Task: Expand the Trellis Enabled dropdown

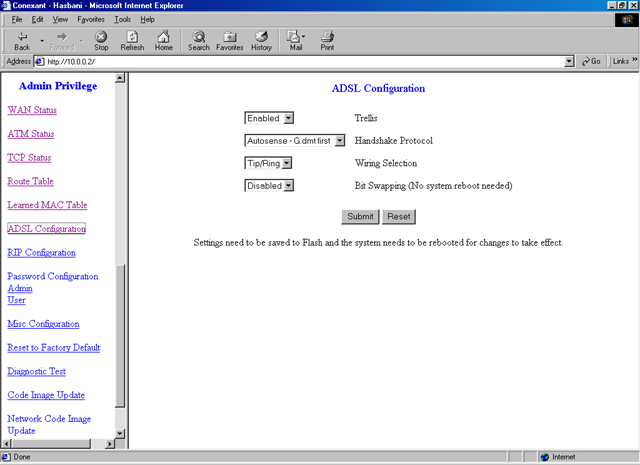Action: click(269, 118)
